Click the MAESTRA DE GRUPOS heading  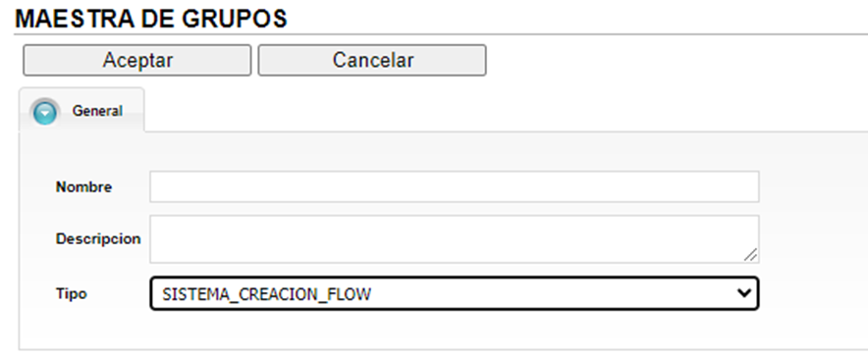(x=150, y=19)
